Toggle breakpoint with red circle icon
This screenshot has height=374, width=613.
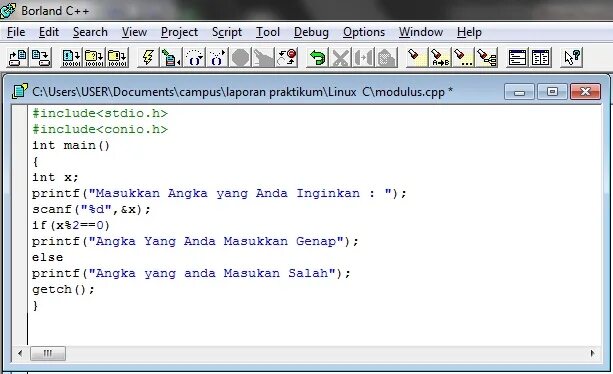pos(287,58)
